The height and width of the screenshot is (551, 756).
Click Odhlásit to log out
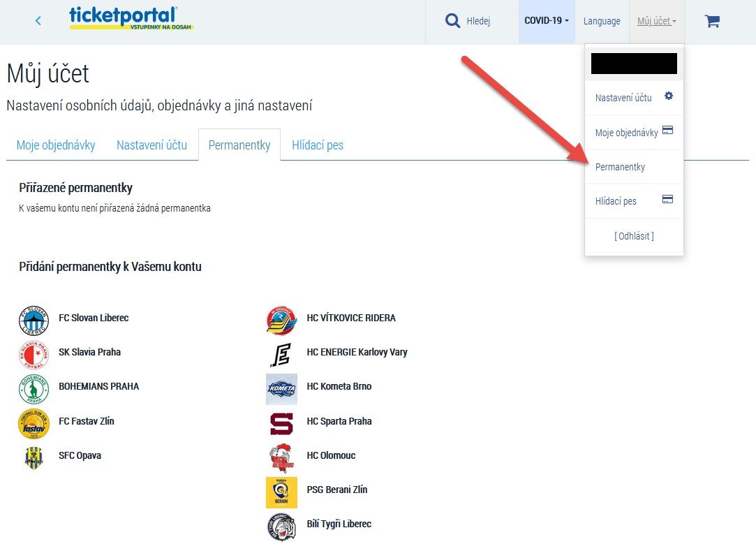(x=634, y=236)
